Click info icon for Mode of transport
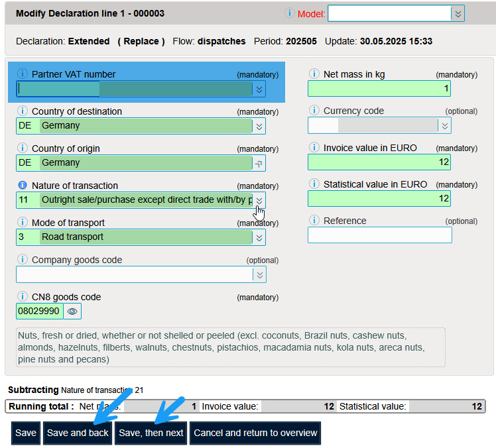Screen dimensions: 496x448 (x=22, y=222)
